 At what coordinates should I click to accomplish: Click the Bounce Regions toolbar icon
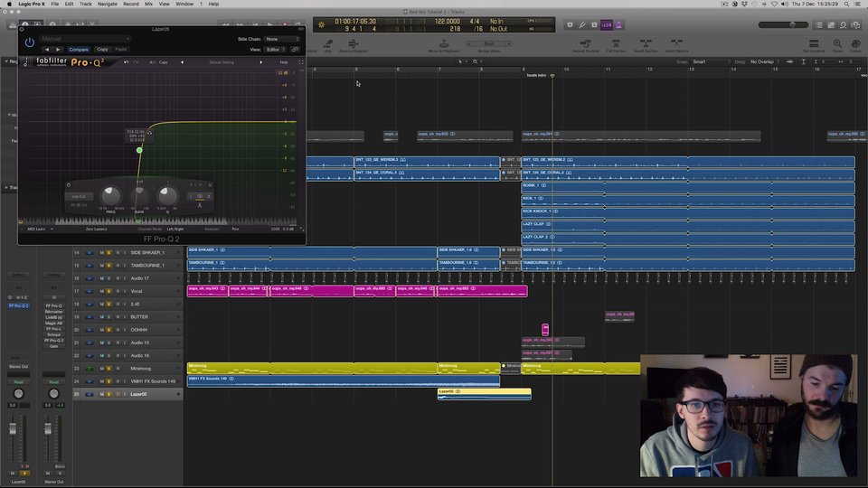354,45
